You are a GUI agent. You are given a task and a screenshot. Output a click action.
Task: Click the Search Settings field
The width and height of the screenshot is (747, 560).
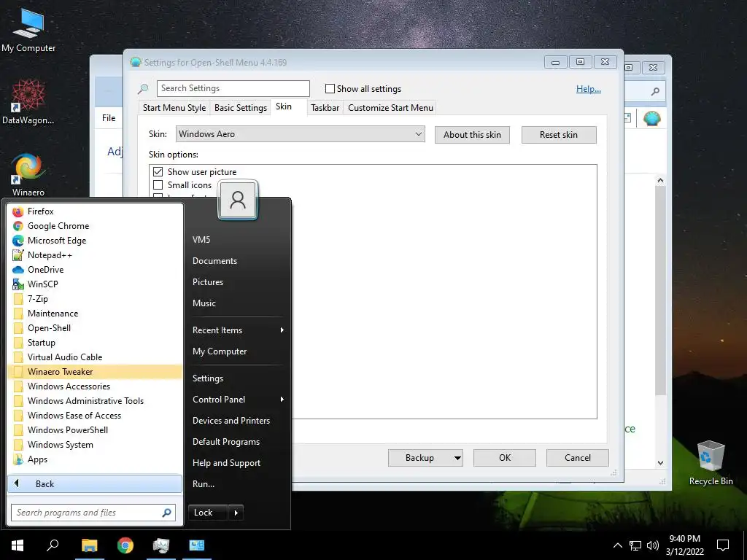tap(233, 88)
